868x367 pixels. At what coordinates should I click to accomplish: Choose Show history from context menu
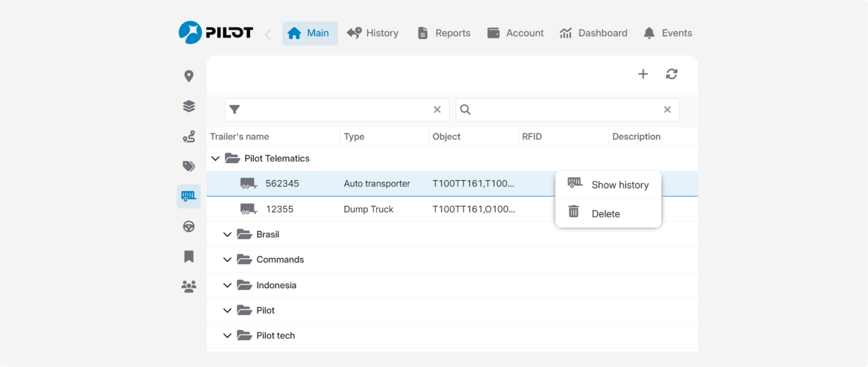[x=609, y=185]
